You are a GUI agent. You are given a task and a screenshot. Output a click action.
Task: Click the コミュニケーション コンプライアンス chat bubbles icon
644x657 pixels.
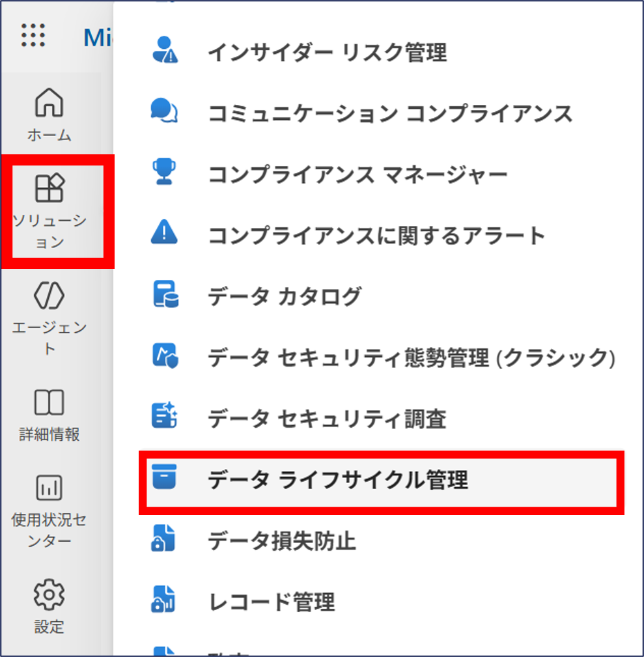click(x=164, y=111)
